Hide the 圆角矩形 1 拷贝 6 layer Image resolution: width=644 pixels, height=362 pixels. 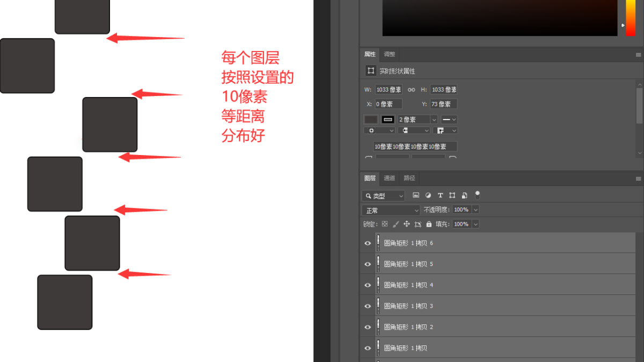[368, 243]
